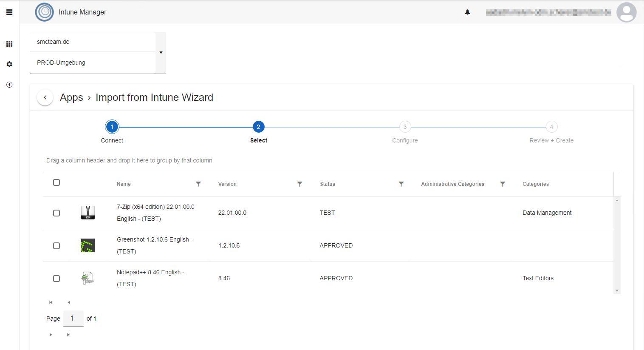The height and width of the screenshot is (350, 644).
Task: Go to the next page
Action: pos(51,335)
